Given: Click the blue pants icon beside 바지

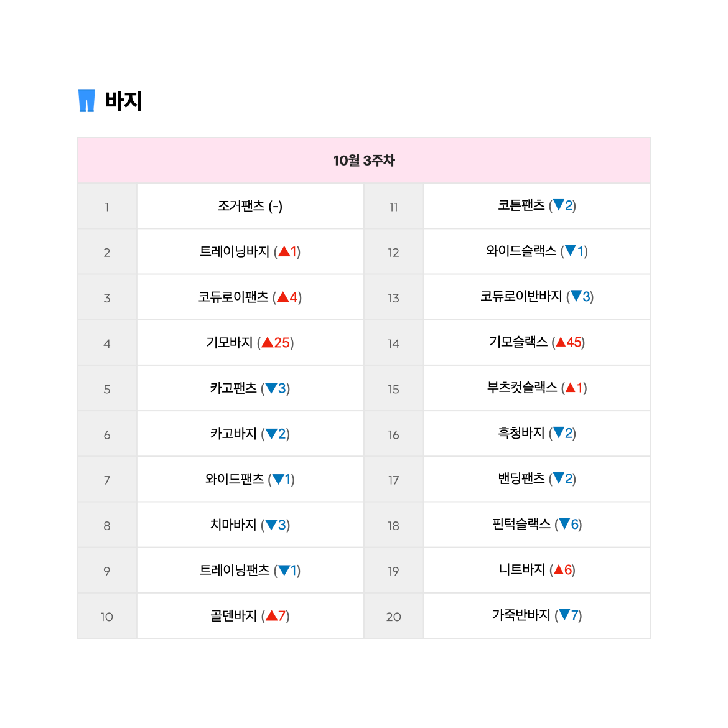Looking at the screenshot, I should coord(86,100).
